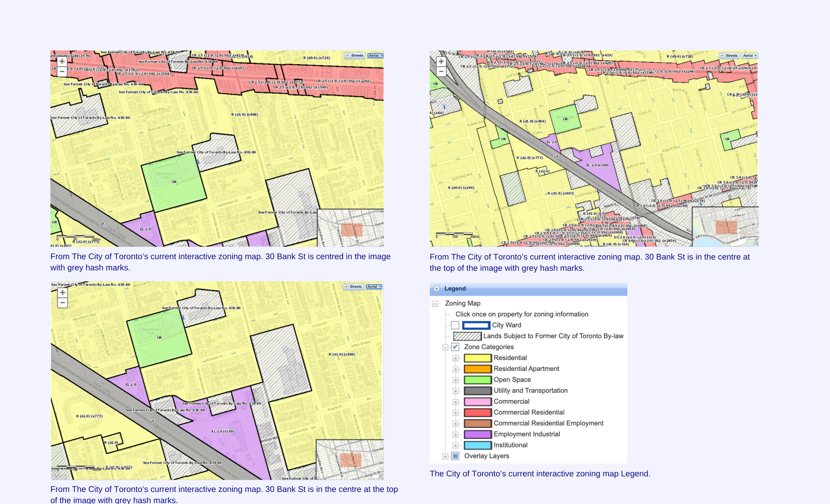
Task: Uncheck the Zone Categories checkbox
Action: point(455,347)
